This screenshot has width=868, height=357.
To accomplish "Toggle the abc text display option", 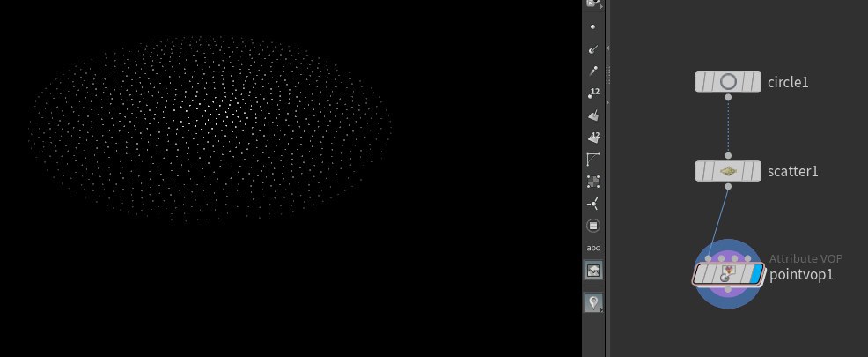I will pos(592,248).
